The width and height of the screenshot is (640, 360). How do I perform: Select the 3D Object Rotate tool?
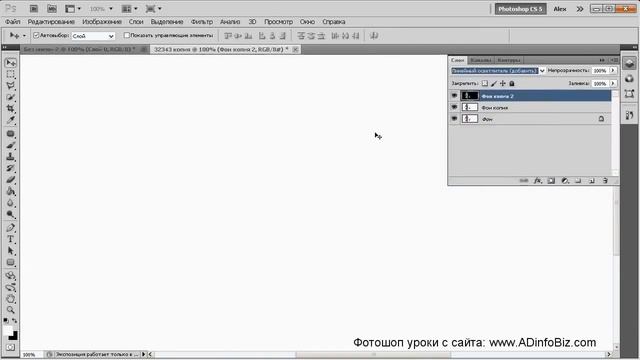click(x=11, y=276)
